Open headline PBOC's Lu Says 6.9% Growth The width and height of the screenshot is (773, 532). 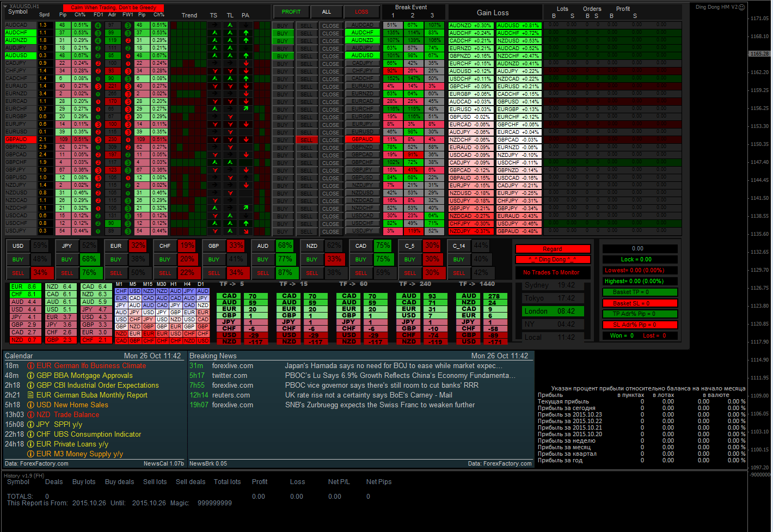[x=400, y=376]
